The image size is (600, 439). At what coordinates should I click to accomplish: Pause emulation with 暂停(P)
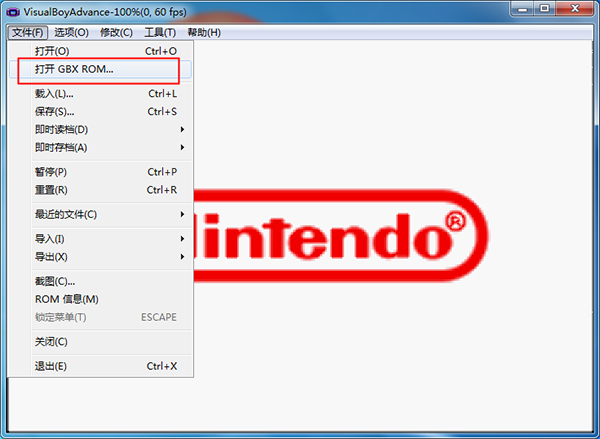pos(52,172)
